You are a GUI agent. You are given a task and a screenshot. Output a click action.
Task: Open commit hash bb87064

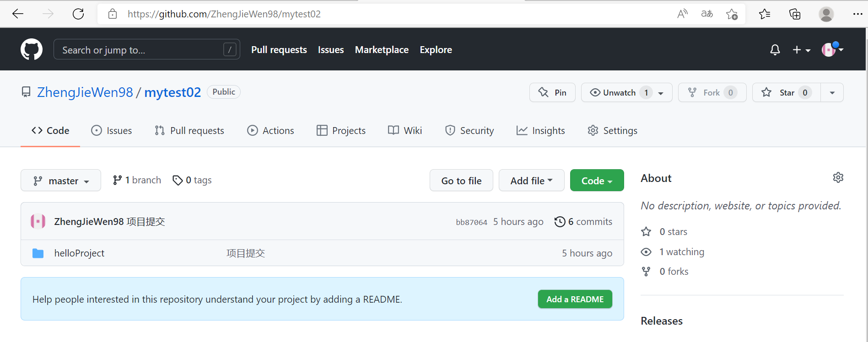pyautogui.click(x=471, y=222)
